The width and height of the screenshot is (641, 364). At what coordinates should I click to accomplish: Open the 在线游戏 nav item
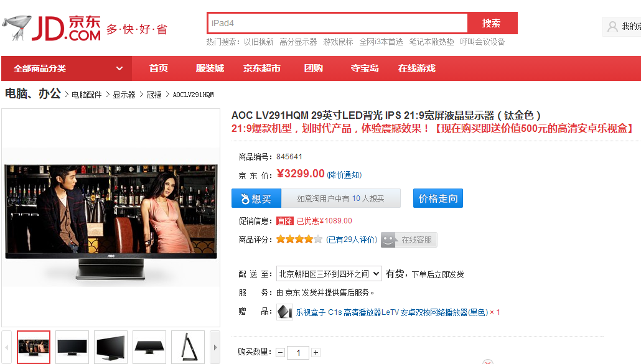coord(416,68)
